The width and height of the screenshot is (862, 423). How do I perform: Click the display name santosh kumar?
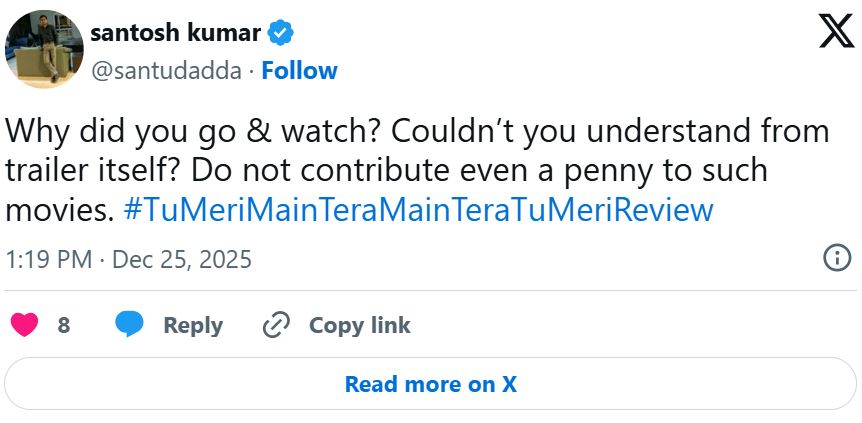coord(176,33)
